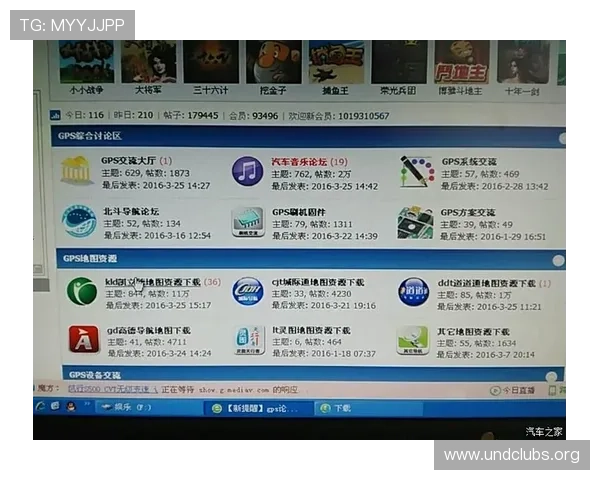
Task: Switch to the 下载 taskbar window
Action: point(368,408)
